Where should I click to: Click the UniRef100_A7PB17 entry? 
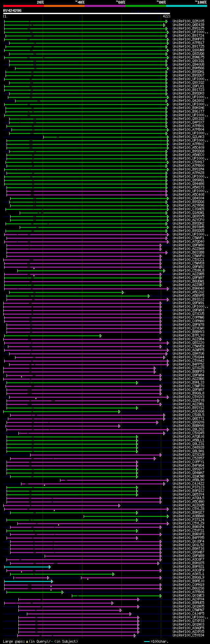tap(188, 43)
